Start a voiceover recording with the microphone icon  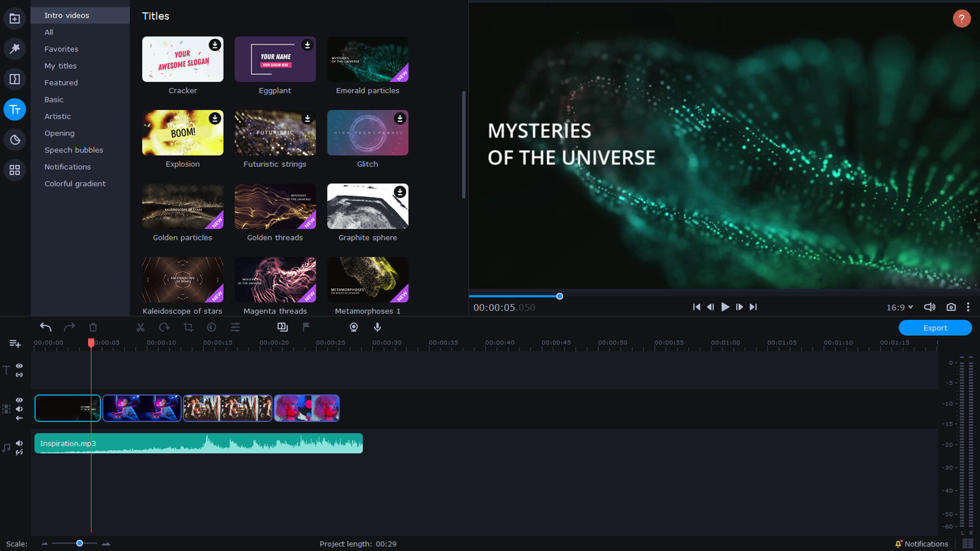(377, 327)
